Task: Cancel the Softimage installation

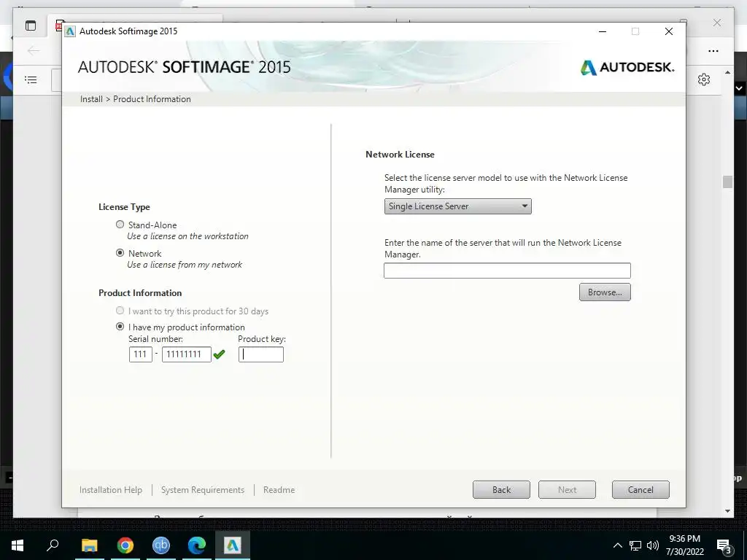Action: (x=640, y=489)
